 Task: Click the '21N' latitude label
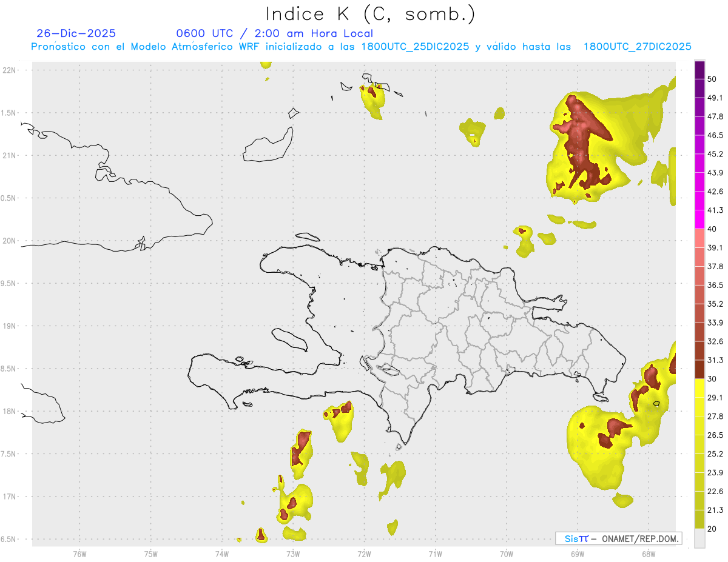(9, 155)
